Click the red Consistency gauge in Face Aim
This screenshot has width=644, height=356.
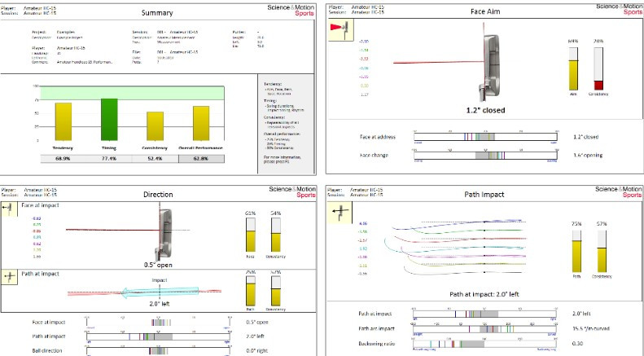click(x=598, y=85)
